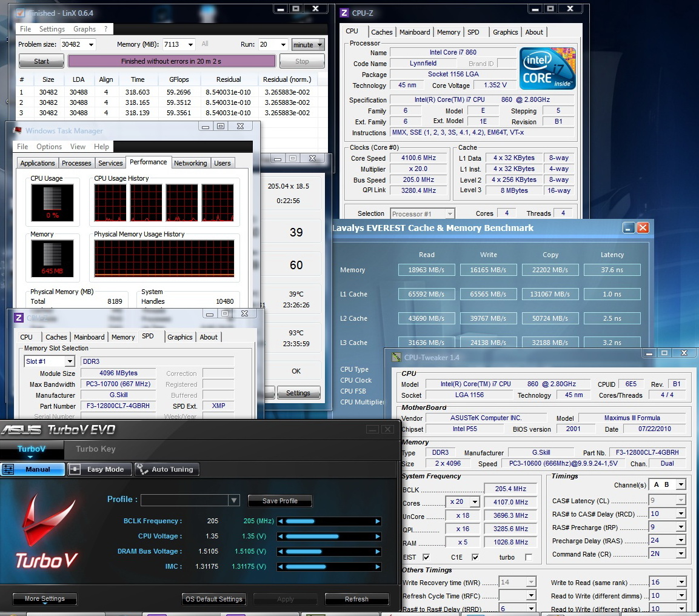Open the Problem size dropdown in LinX

pyautogui.click(x=91, y=45)
